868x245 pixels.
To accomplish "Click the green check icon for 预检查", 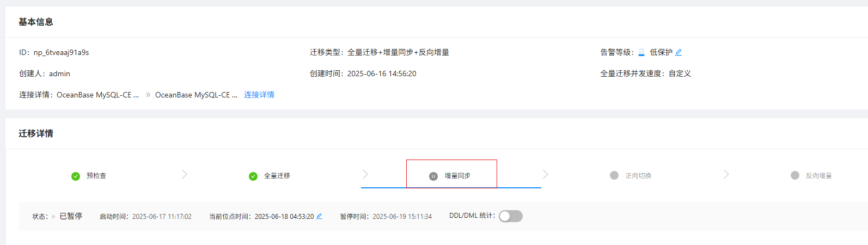I will tap(76, 176).
